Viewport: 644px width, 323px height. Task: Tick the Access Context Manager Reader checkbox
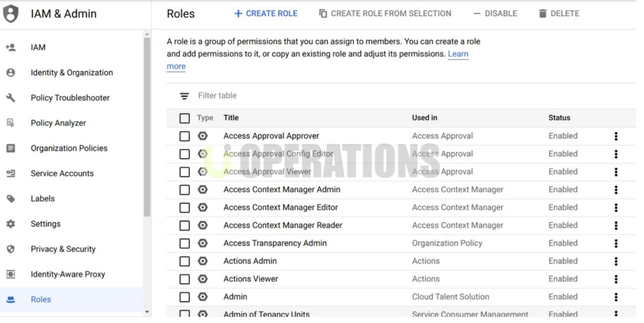(184, 225)
